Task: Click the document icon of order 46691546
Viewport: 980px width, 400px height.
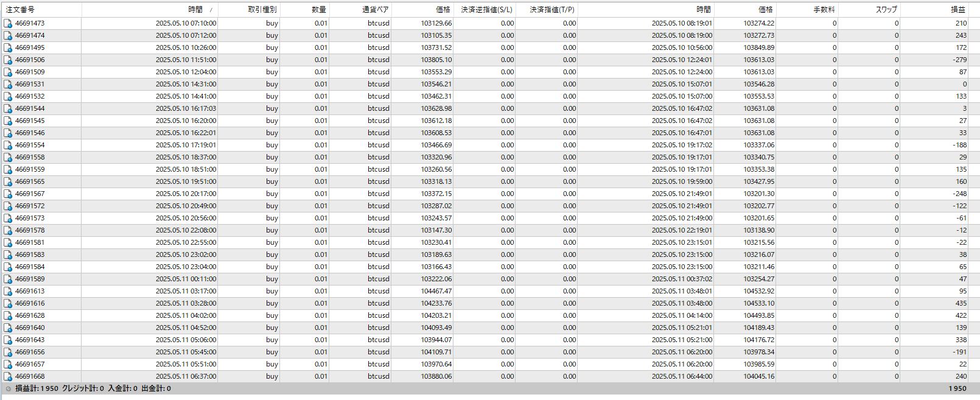Action: coord(8,133)
